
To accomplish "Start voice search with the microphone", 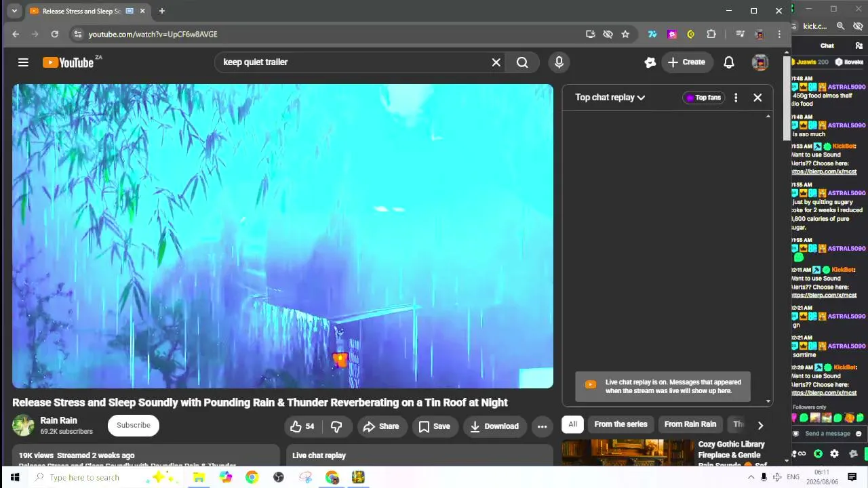I will [x=559, y=62].
